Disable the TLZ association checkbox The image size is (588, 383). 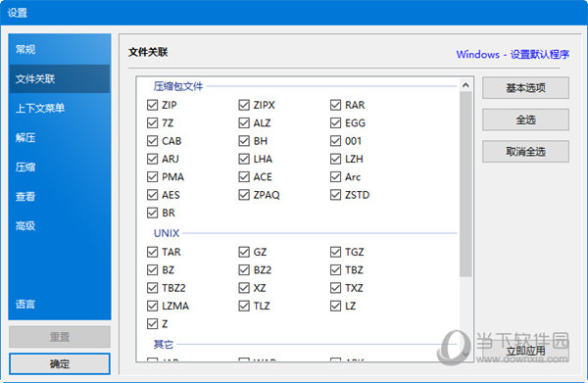click(x=244, y=306)
